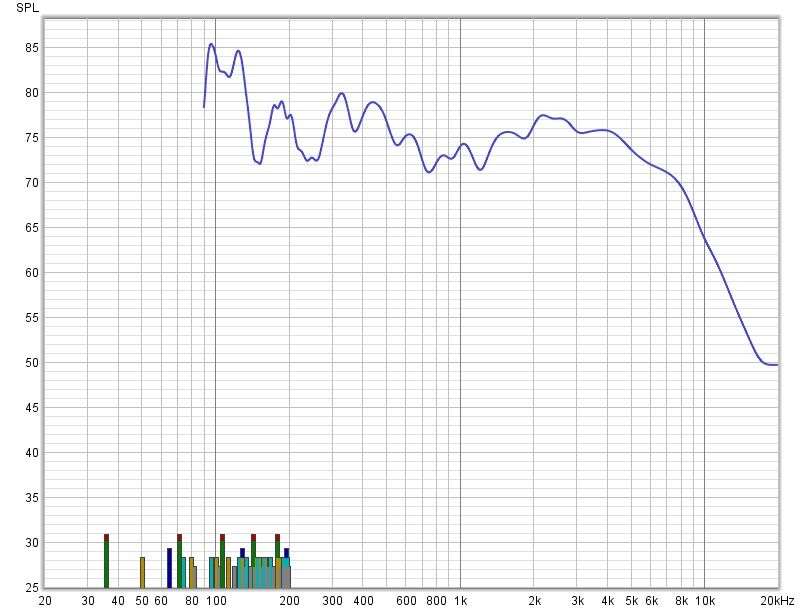Click the 75 value on SPL axis
This screenshot has height=613, width=800.
[x=32, y=138]
